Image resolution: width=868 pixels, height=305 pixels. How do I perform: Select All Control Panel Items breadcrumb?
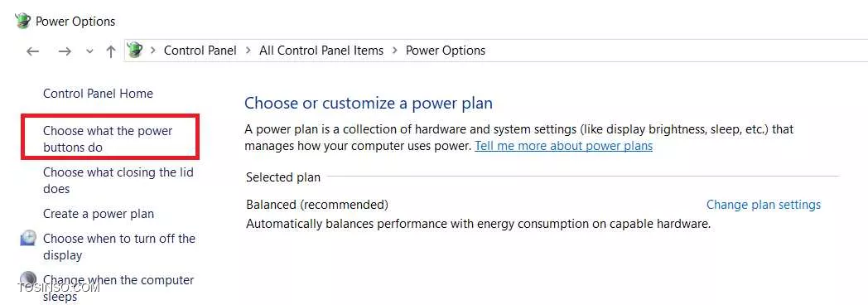[321, 51]
